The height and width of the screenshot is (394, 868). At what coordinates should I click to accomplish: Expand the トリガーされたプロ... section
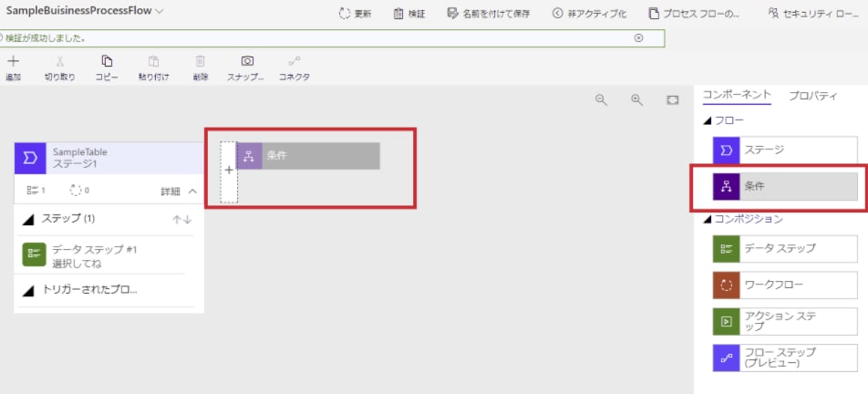(x=27, y=291)
